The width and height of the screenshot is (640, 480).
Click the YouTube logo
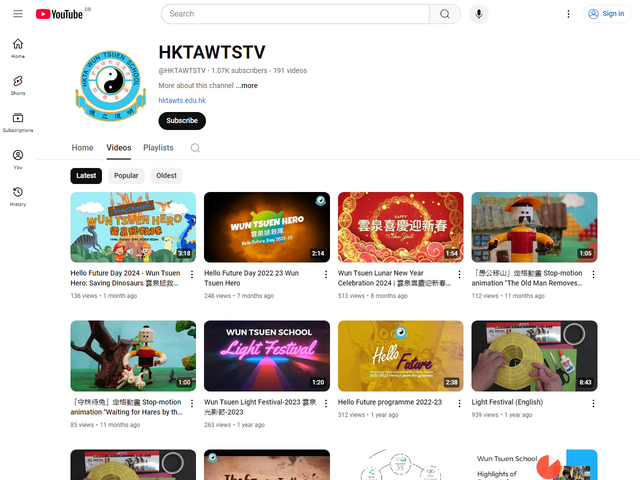pyautogui.click(x=59, y=14)
